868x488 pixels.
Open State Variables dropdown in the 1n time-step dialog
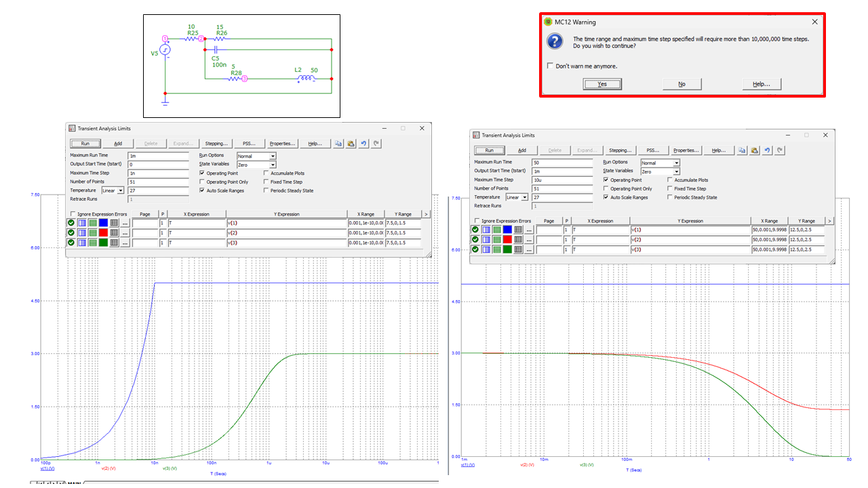point(273,165)
